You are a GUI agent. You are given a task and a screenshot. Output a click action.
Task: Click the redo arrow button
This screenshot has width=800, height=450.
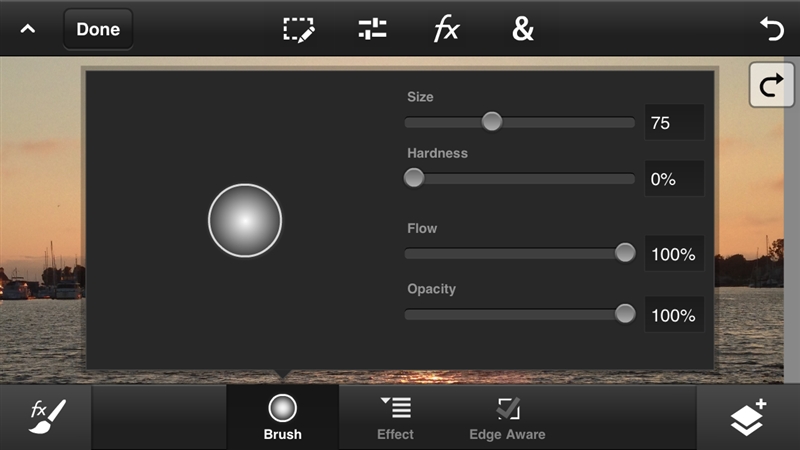[x=771, y=85]
